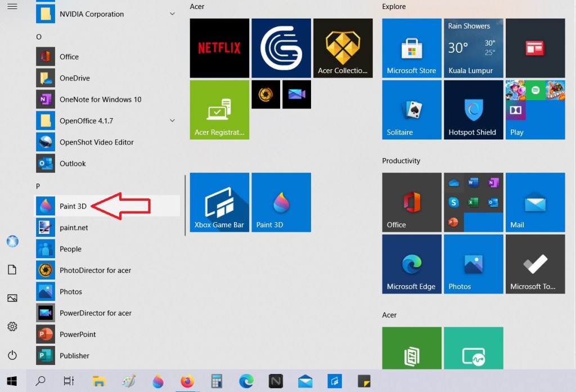This screenshot has width=576, height=392.
Task: Select Paint 3D in the app list
Action: pos(73,206)
